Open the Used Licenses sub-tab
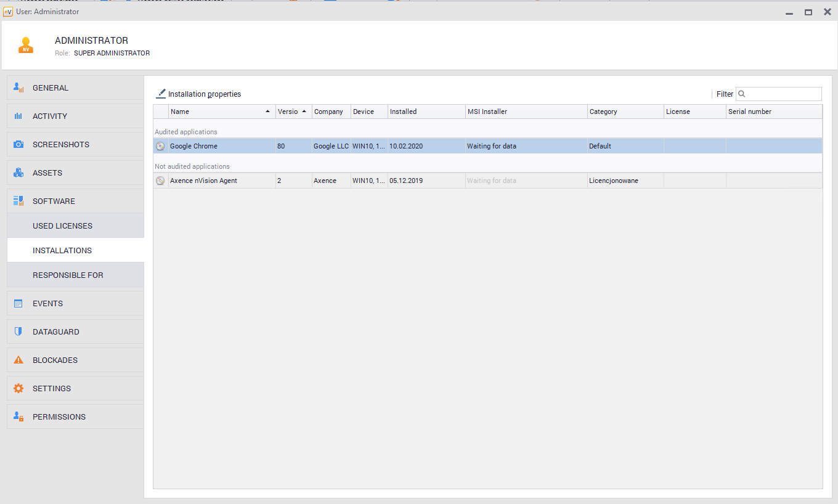Viewport: 838px width, 504px height. tap(62, 226)
